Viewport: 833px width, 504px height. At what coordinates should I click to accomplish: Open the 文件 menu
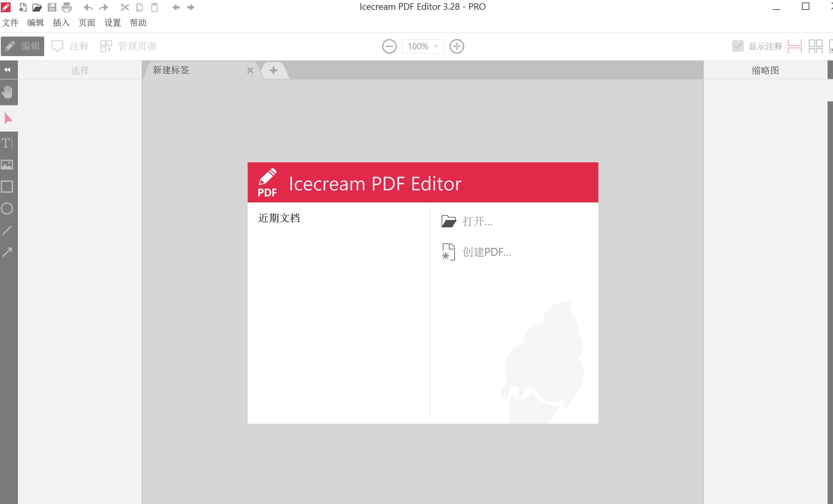pos(10,23)
